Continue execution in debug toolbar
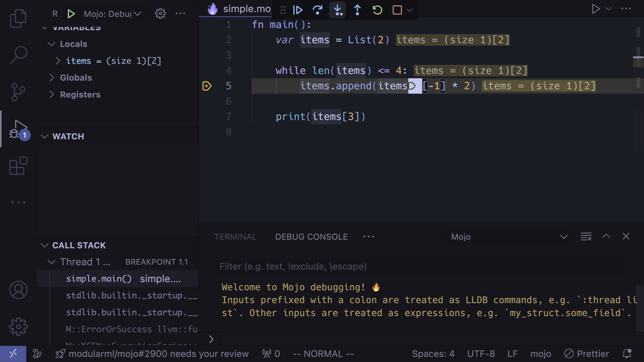 point(298,10)
